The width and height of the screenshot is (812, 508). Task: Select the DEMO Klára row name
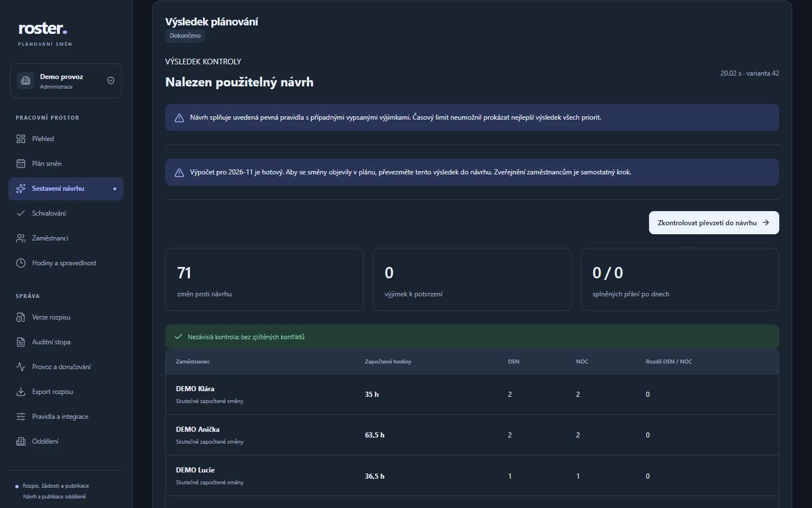pyautogui.click(x=195, y=389)
